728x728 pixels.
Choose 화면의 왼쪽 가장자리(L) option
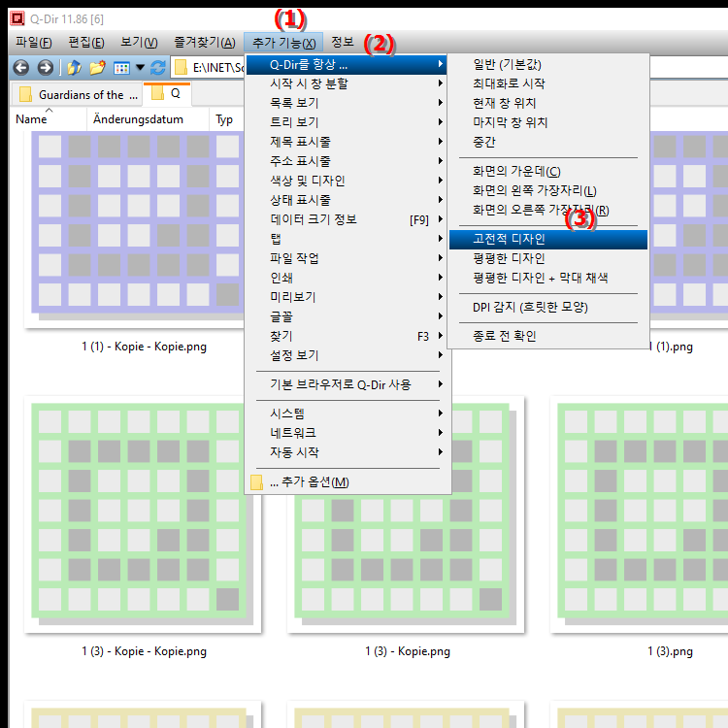[x=548, y=191]
